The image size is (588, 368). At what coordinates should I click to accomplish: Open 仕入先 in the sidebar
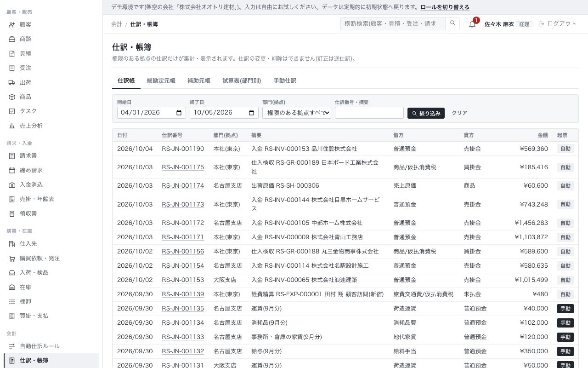coord(51,244)
